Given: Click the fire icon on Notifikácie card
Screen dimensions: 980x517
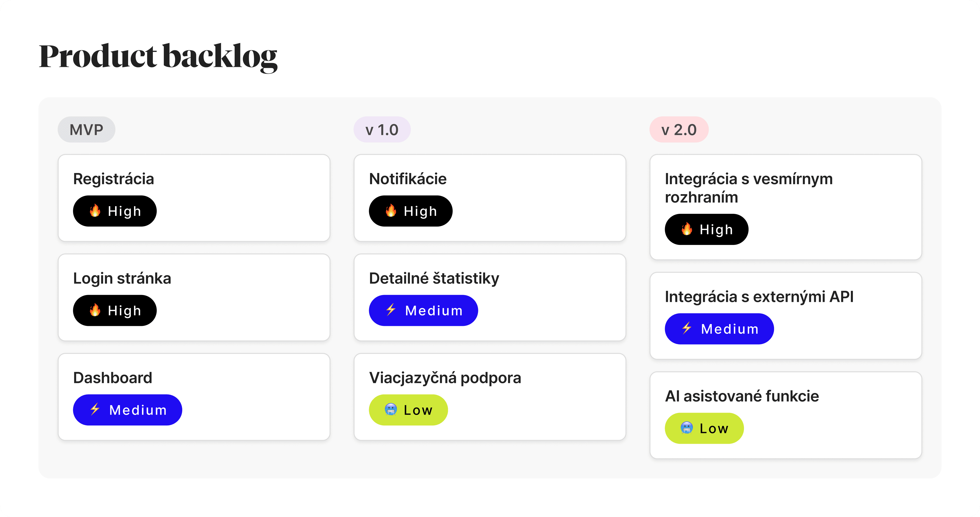Looking at the screenshot, I should pos(391,210).
